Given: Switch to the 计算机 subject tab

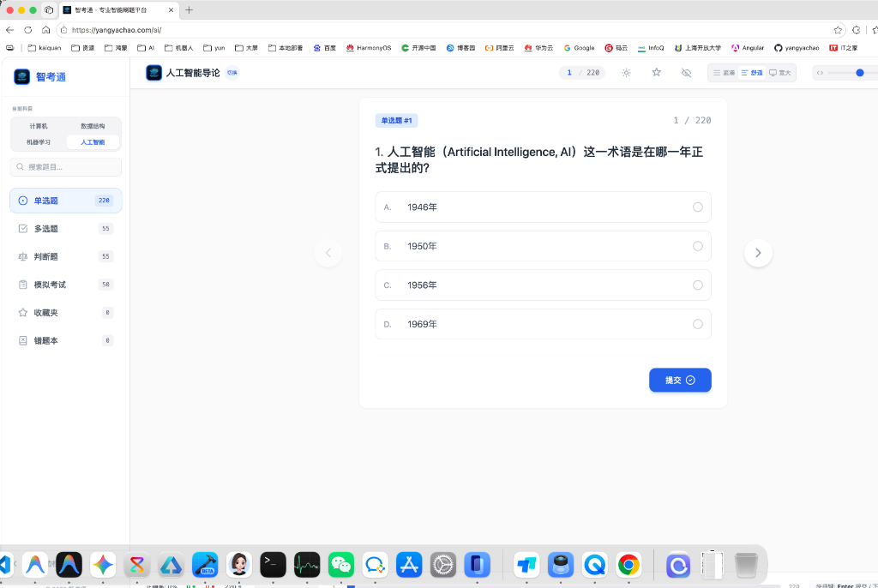Looking at the screenshot, I should 39,126.
